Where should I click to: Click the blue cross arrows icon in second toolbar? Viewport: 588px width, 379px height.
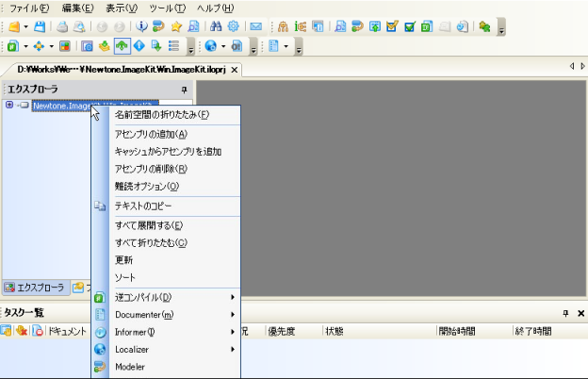(39, 46)
